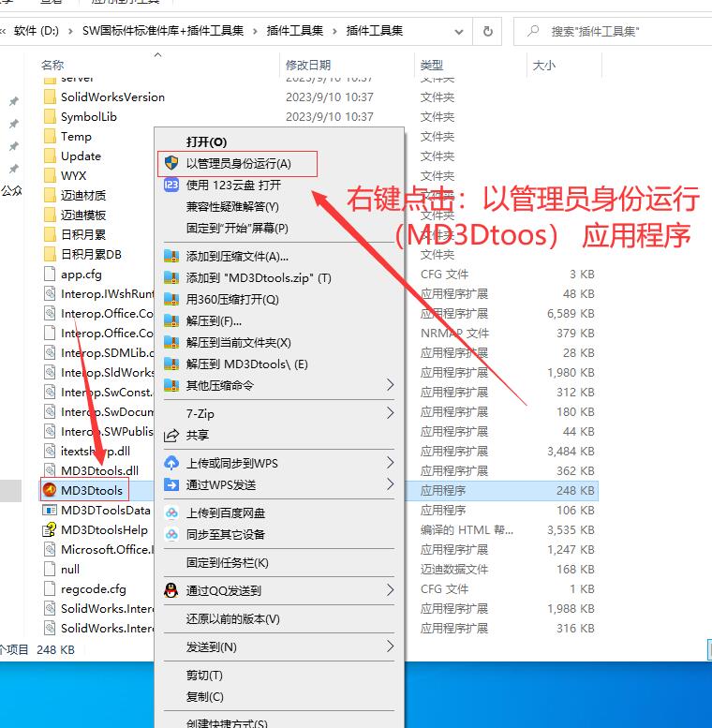Select the regcode.cfg file
Screen dimensions: 712x728
pos(93,588)
